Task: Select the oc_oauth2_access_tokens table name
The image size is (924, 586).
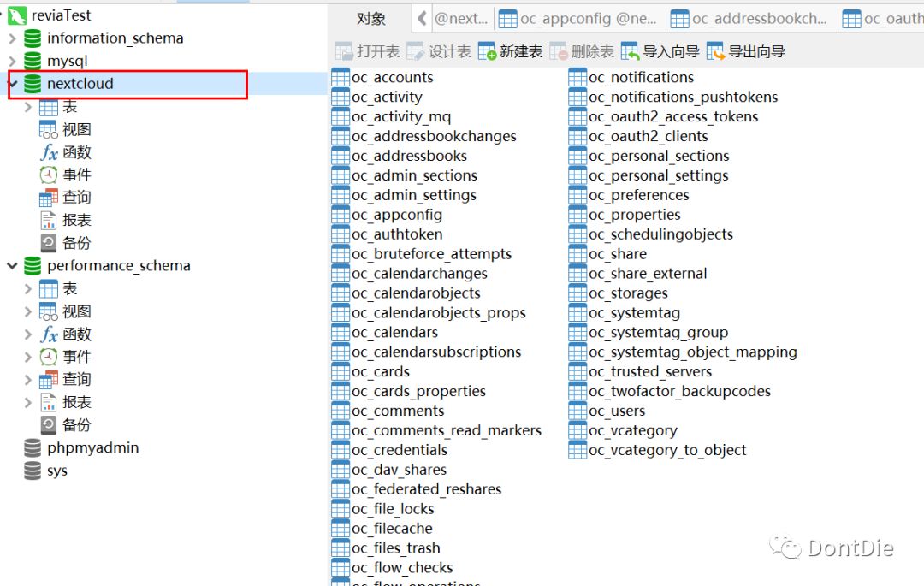Action: [673, 116]
